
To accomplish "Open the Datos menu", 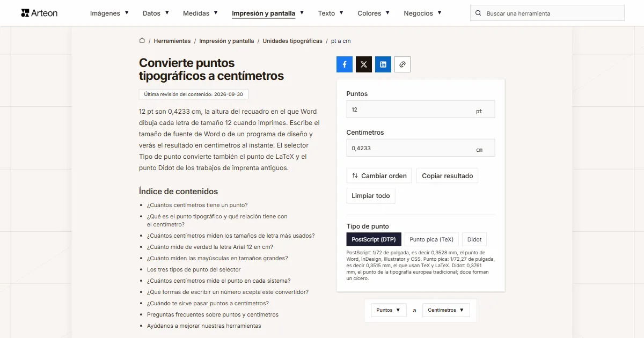I will click(156, 13).
